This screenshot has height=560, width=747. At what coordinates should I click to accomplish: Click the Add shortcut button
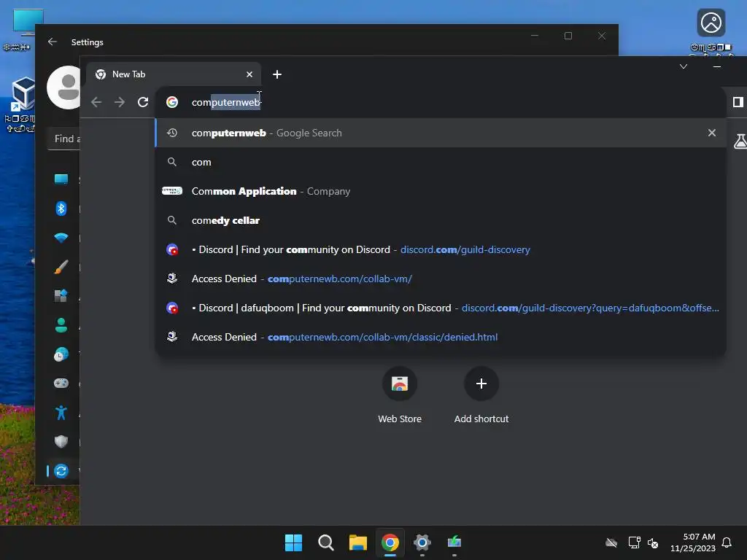pyautogui.click(x=481, y=395)
